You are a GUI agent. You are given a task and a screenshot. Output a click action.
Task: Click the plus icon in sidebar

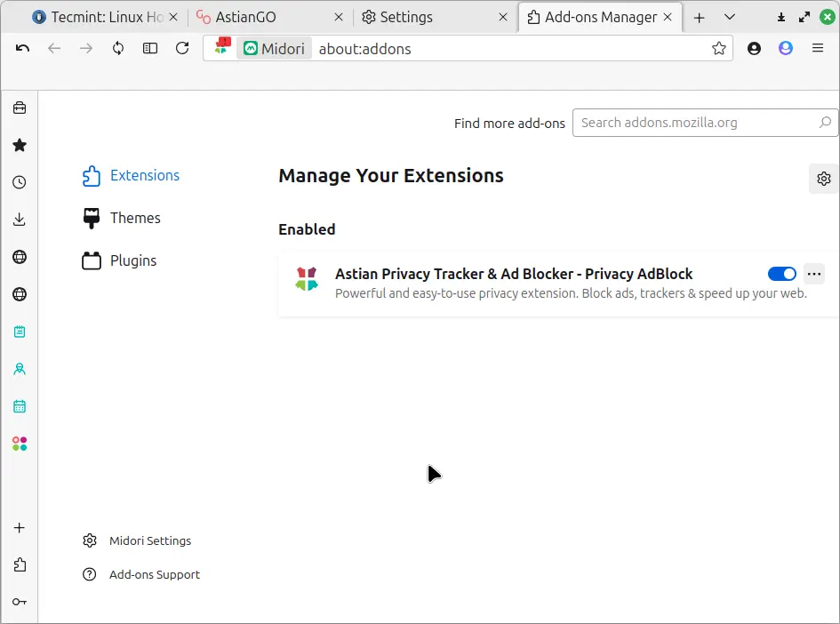(x=19, y=527)
